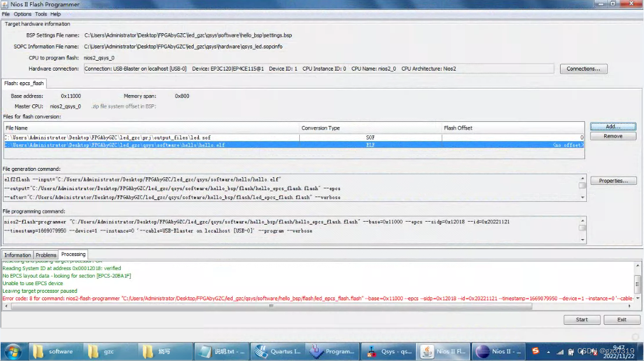Click the Conversion Type column header

tap(370, 128)
